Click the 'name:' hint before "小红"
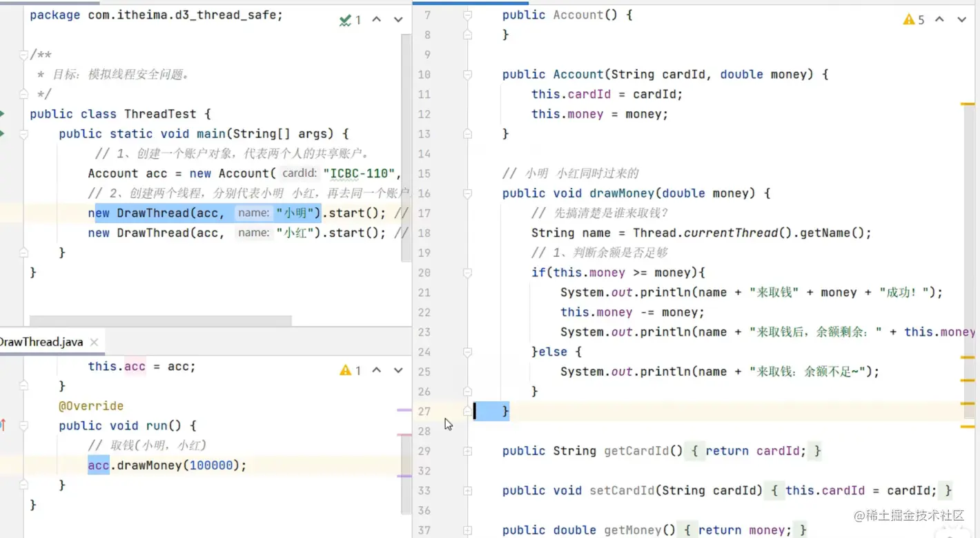This screenshot has height=538, width=980. 253,233
